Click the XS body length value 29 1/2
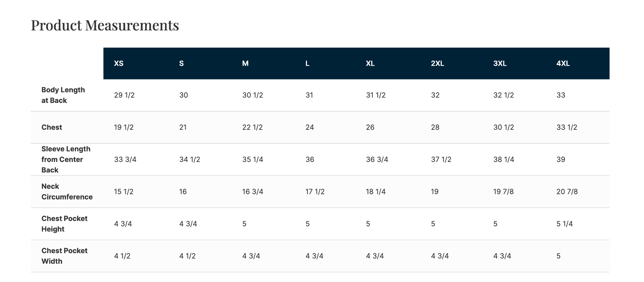The width and height of the screenshot is (644, 282). point(124,95)
